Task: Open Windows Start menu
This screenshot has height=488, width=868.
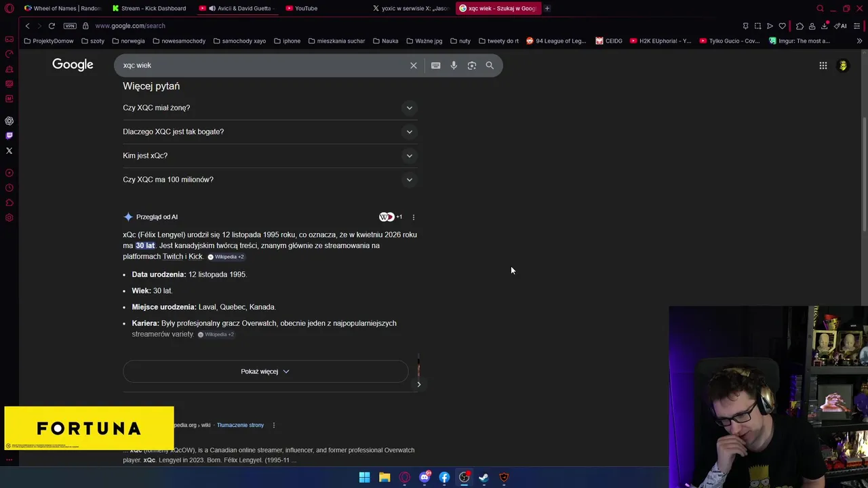Action: 365,477
